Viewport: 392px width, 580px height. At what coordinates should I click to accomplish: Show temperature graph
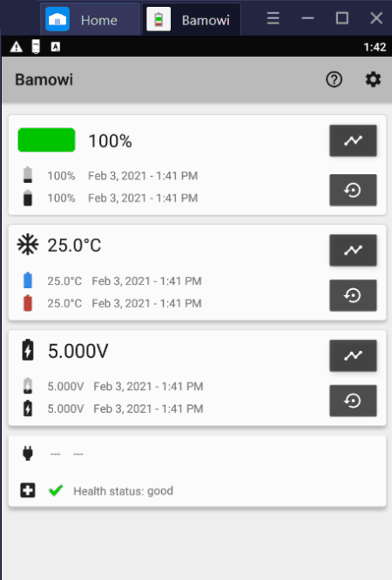(353, 250)
